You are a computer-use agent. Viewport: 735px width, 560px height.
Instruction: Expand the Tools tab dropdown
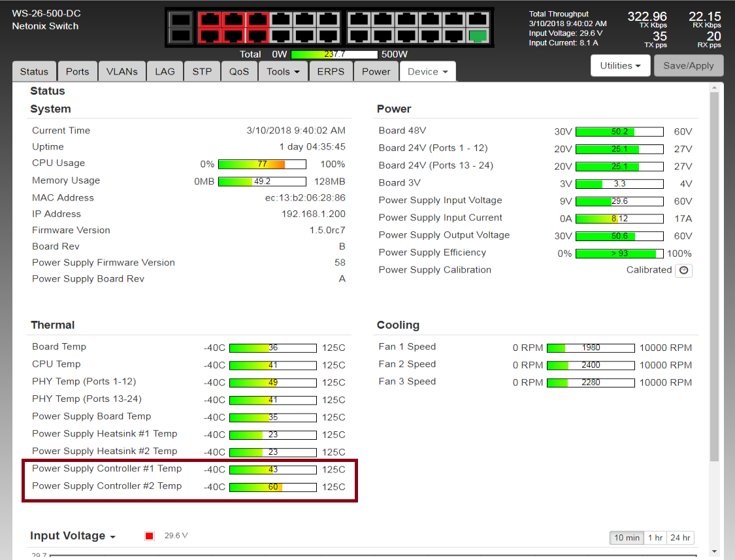(x=284, y=72)
